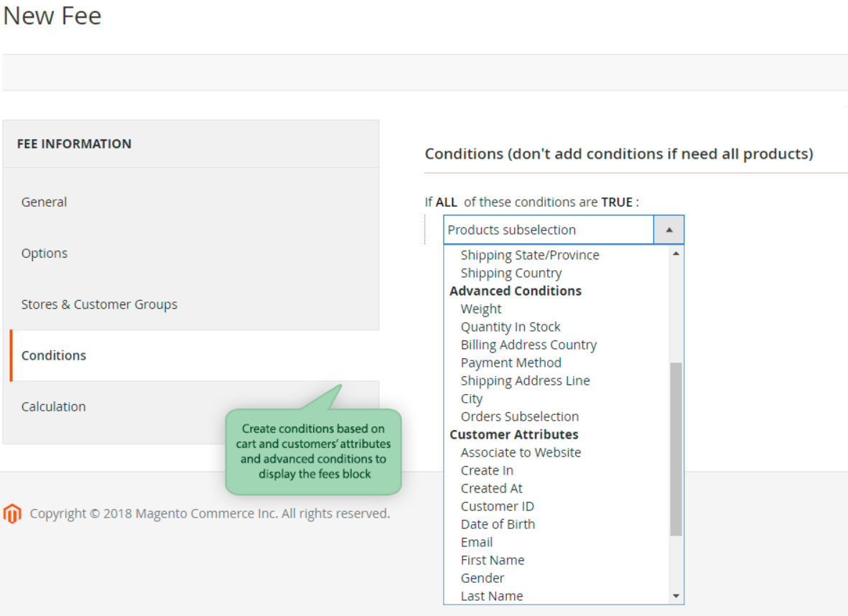Click the dropdown list scrollbar thumb

676,449
